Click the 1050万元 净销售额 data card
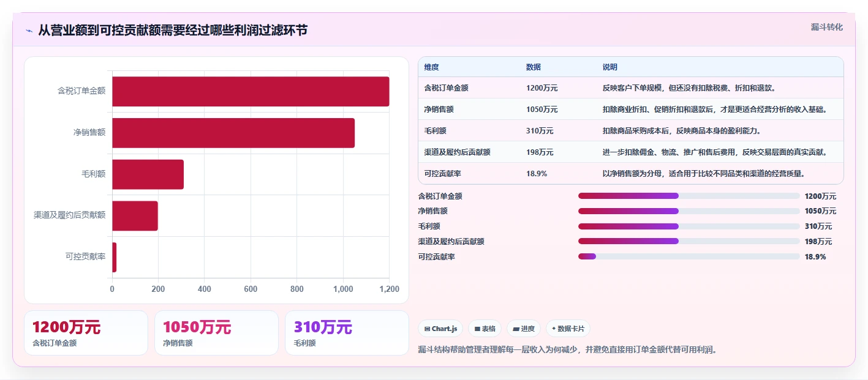Viewport: 868px width, 380px height. tap(217, 333)
